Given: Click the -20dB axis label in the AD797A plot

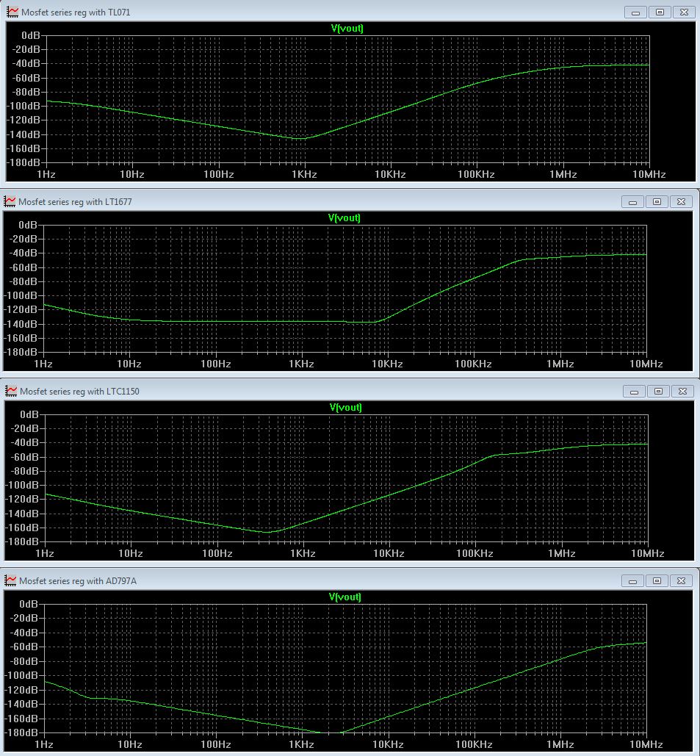Looking at the screenshot, I should (24, 618).
